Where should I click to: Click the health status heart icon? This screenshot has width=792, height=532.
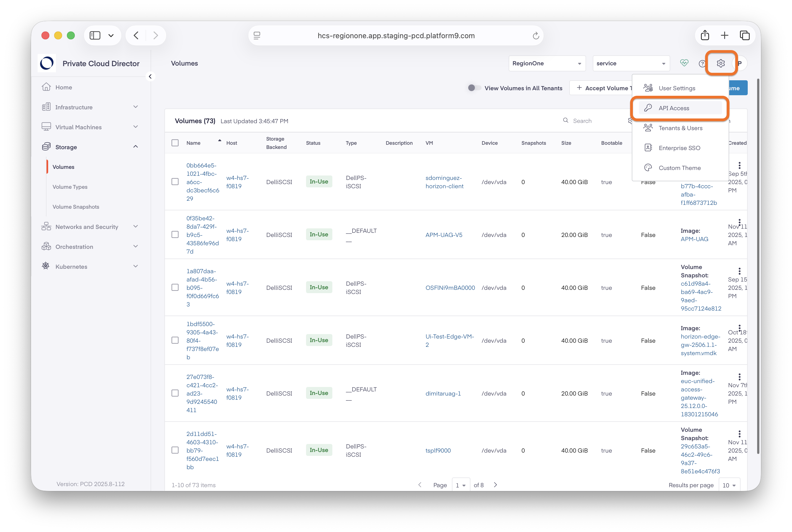[x=684, y=63]
